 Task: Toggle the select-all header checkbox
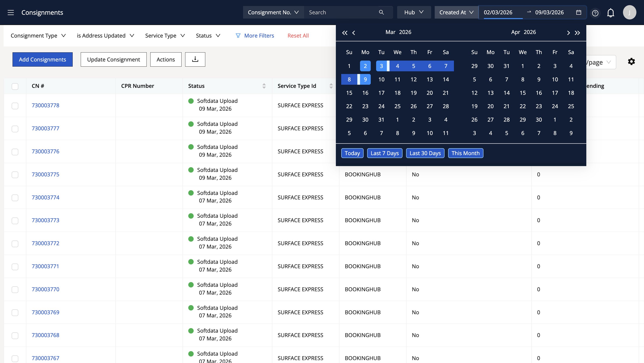click(x=15, y=86)
